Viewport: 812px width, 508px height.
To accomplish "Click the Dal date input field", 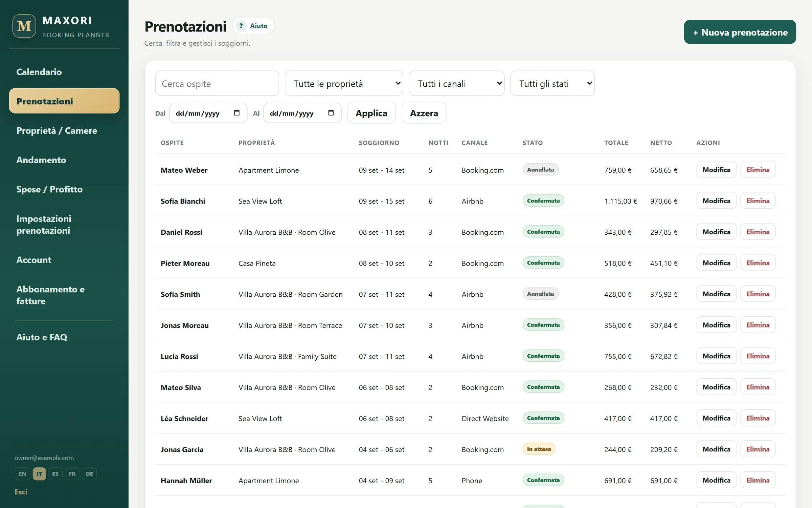I will click(x=208, y=113).
